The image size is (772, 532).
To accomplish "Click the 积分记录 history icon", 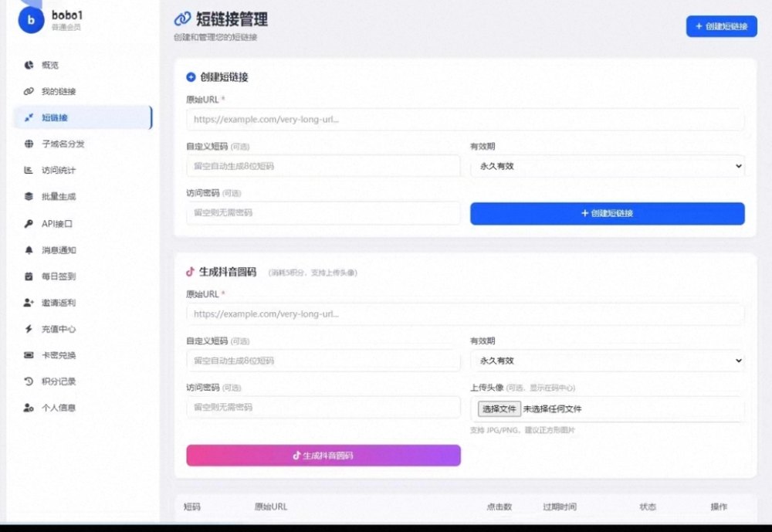I will click(29, 381).
